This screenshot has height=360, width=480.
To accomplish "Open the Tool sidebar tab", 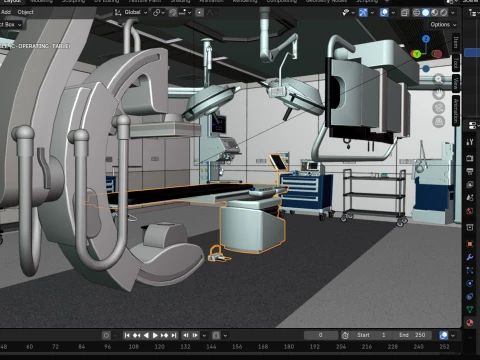I will [456, 62].
